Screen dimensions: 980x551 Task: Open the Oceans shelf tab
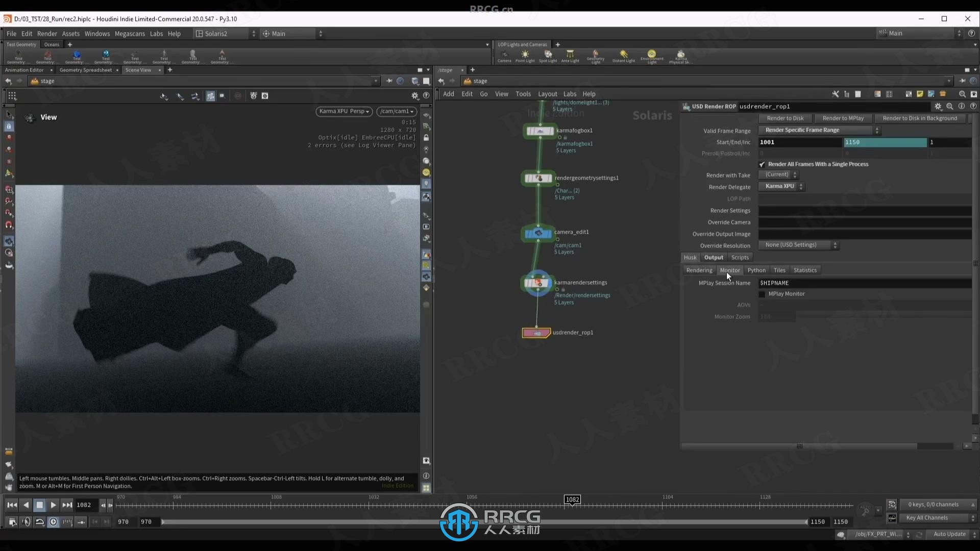click(x=52, y=45)
